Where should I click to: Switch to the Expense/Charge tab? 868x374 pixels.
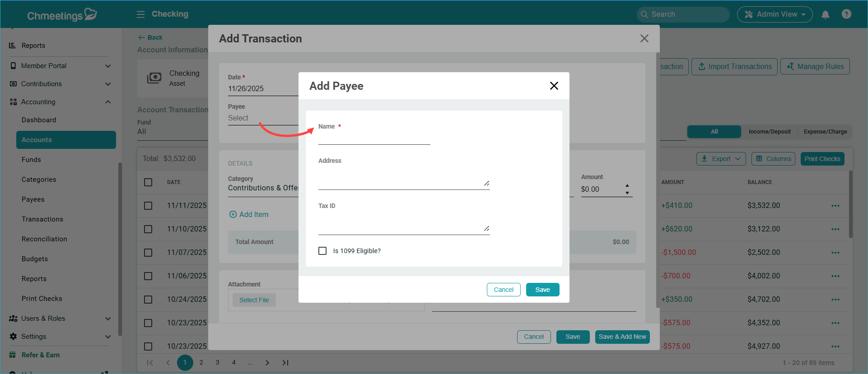[825, 132]
